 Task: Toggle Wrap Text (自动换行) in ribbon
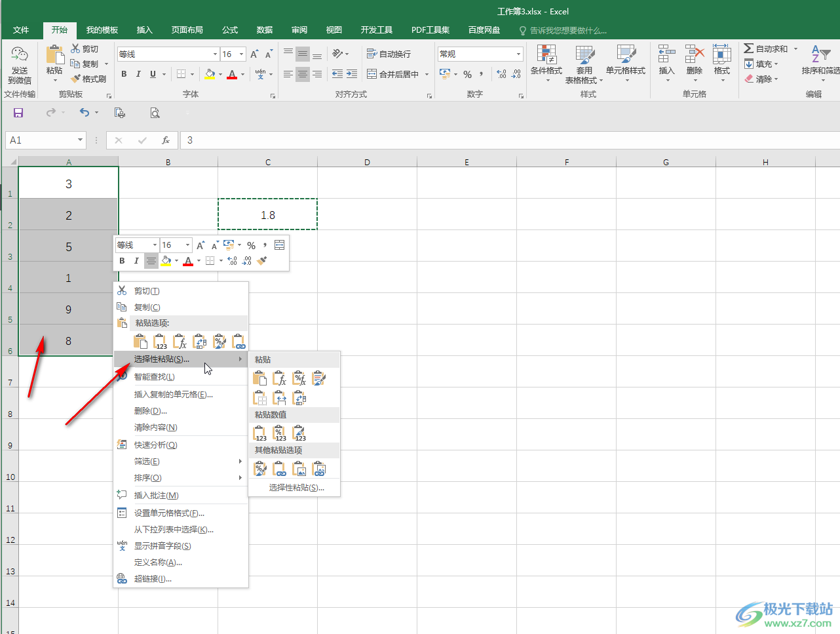389,54
